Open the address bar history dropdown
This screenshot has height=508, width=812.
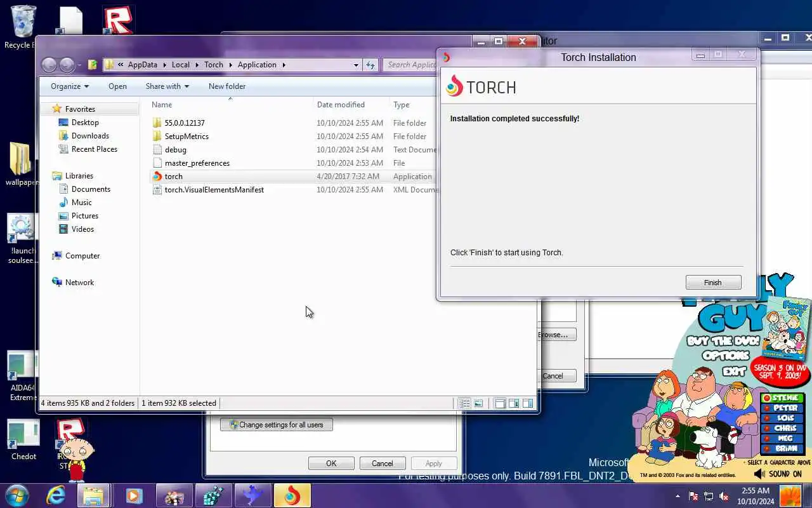click(356, 65)
